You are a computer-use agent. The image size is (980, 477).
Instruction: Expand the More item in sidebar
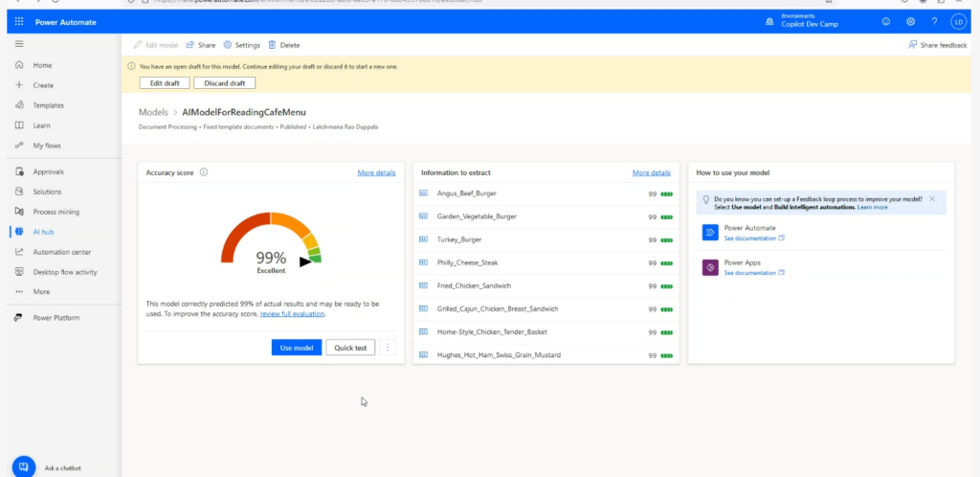click(41, 291)
